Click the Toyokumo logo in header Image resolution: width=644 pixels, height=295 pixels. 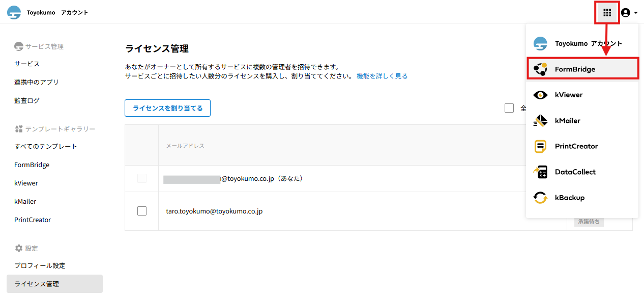14,13
